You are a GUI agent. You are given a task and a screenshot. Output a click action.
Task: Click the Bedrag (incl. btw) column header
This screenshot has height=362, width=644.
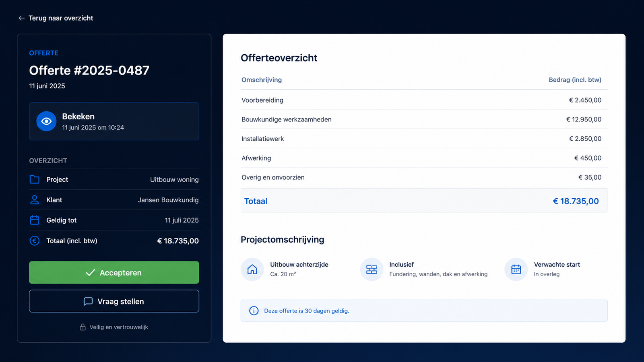575,80
